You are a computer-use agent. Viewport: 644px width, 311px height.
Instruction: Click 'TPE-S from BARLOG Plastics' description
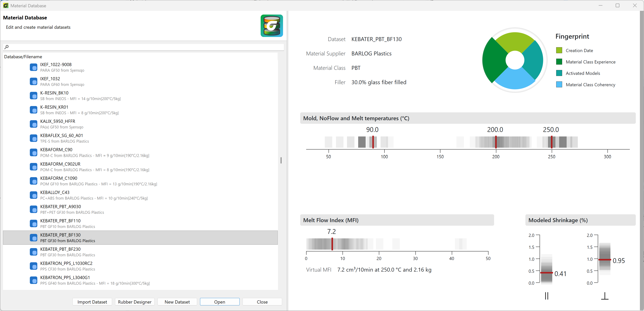click(65, 141)
